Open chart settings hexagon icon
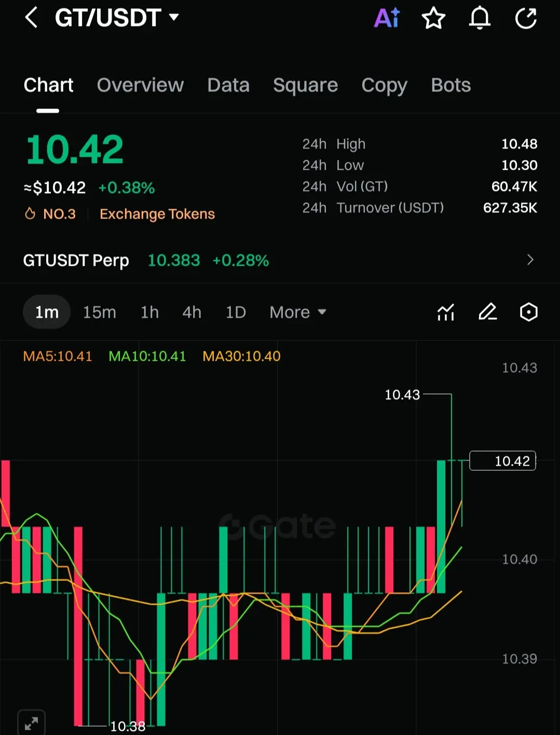The width and height of the screenshot is (560, 735). [528, 312]
